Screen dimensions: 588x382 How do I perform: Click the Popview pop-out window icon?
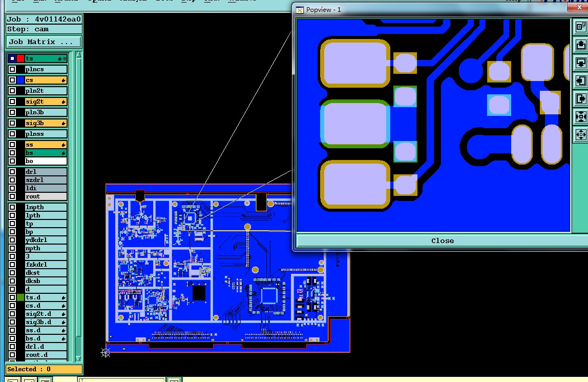pos(580,27)
